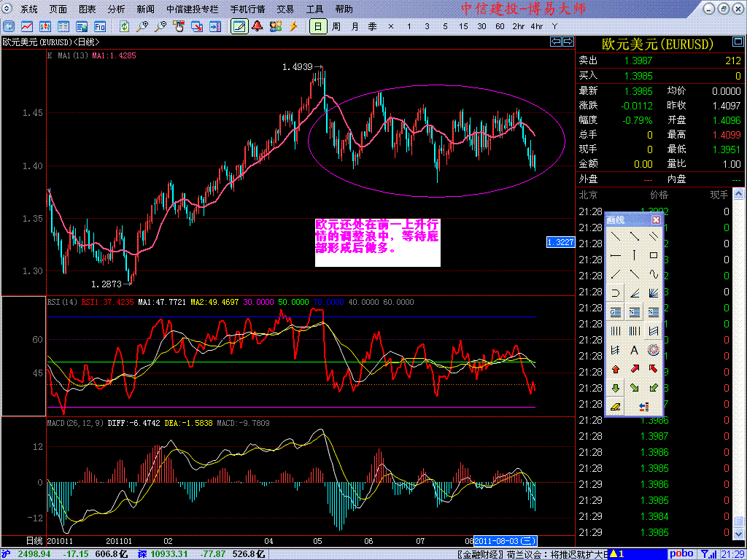This screenshot has width=747, height=560.
Task: Toggle the drawing tools pencil button
Action: [x=239, y=26]
